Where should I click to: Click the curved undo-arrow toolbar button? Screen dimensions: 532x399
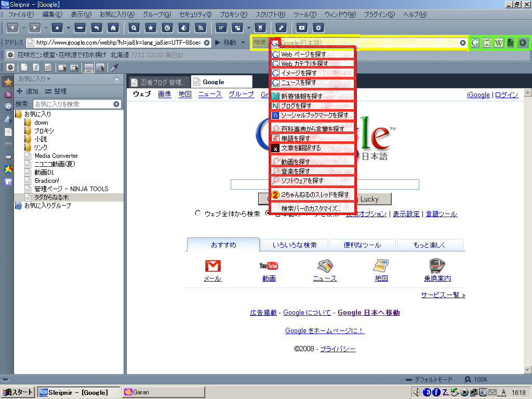(96, 28)
